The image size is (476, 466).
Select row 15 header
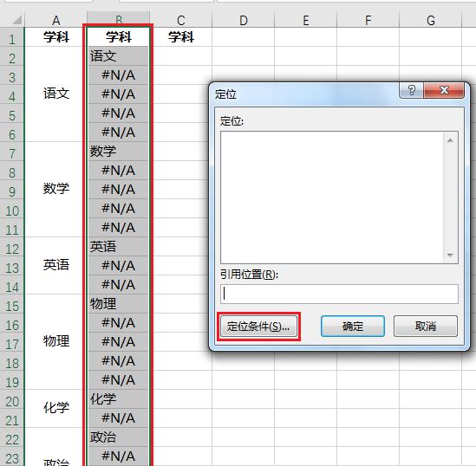tap(12, 304)
